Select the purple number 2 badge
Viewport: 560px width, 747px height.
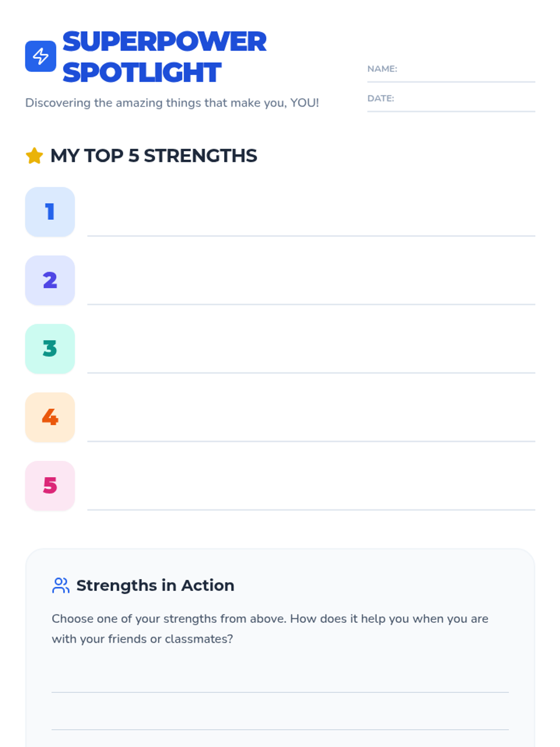[x=50, y=281]
